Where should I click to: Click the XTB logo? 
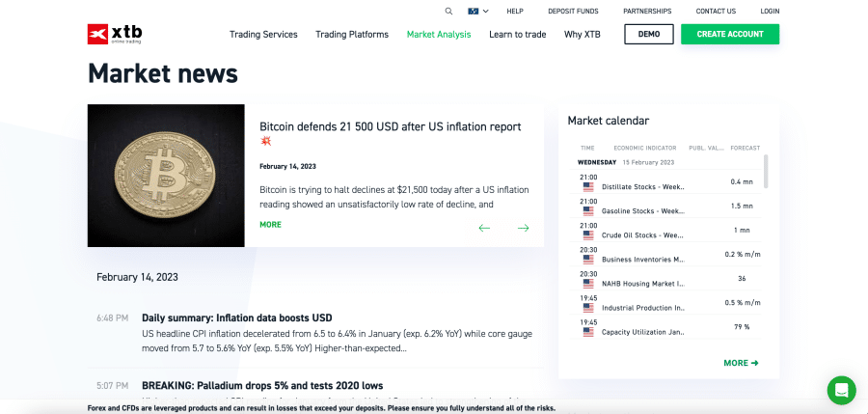coord(115,34)
